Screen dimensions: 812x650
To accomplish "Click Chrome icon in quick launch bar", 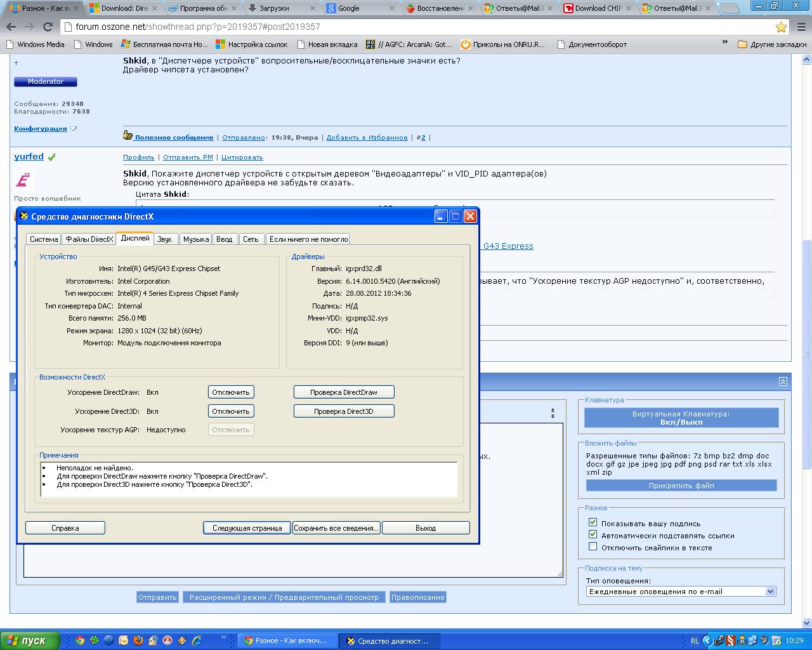I will click(79, 640).
